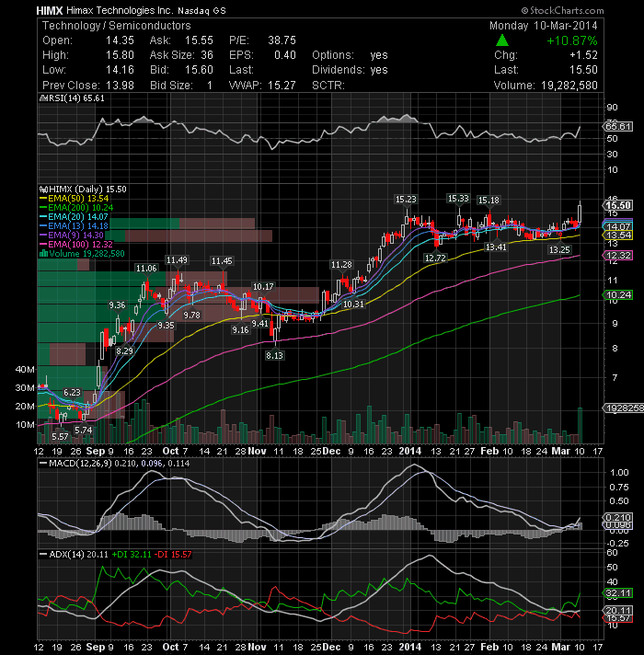Click the ADX 32.11 green axis tag

[x=618, y=593]
